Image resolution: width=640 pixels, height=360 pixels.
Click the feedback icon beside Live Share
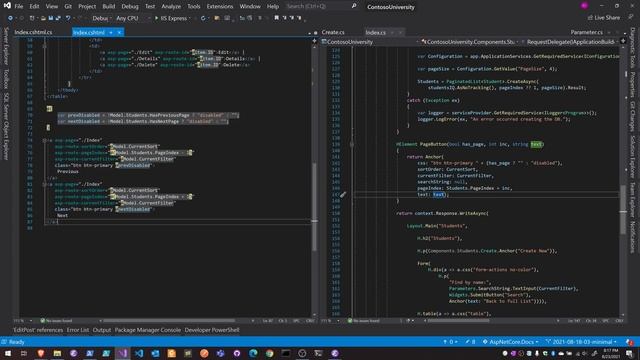[x=631, y=18]
